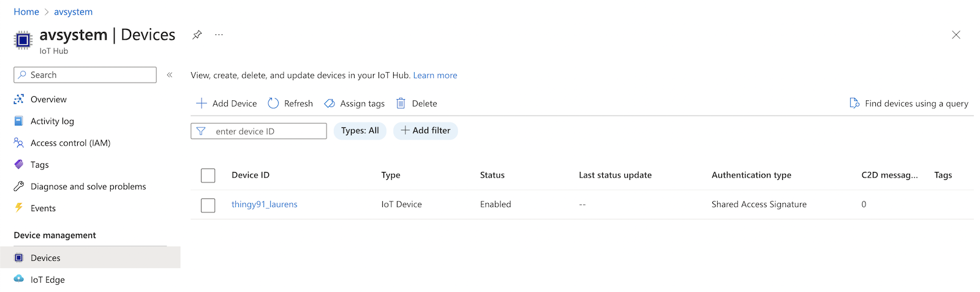Click the IoT Hub chip icon beside avsystem title
The image size is (980, 292).
[23, 40]
